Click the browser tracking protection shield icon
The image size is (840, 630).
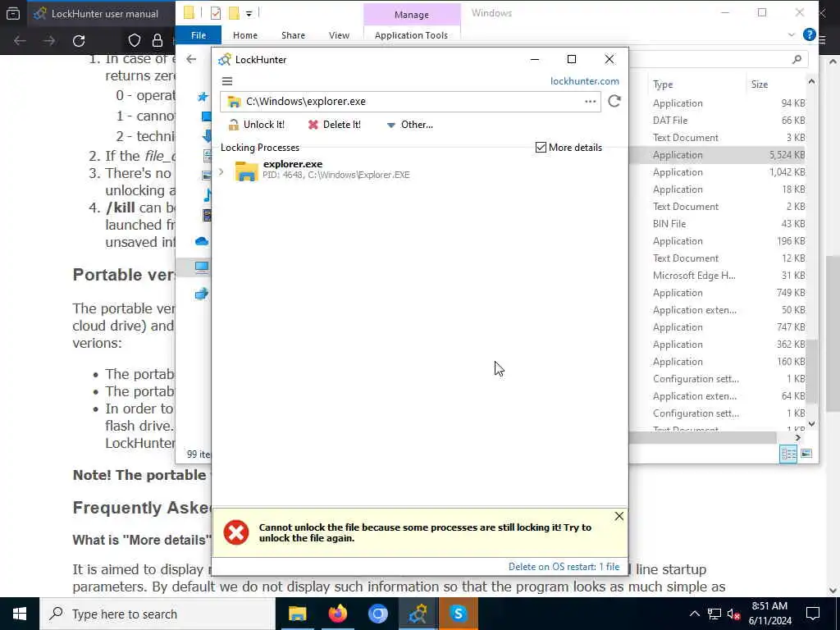pos(135,41)
